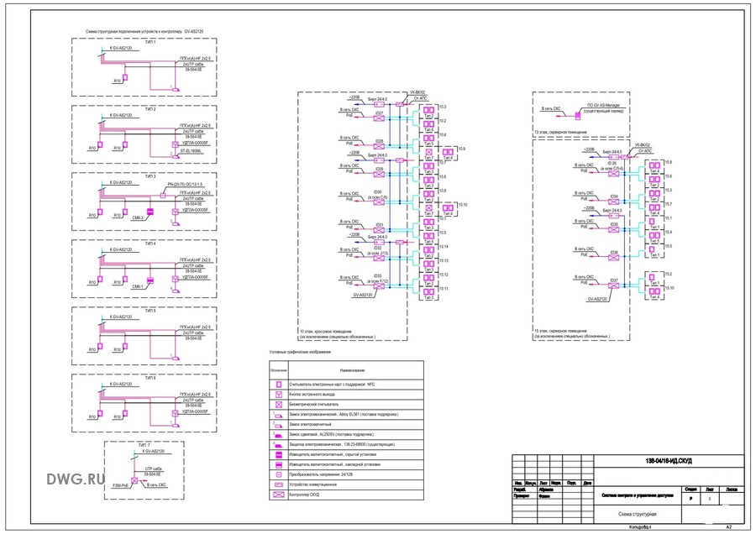Screen dimensions: 756x534
Task: Select the NFC card reader symbol in legend
Action: pyautogui.click(x=278, y=385)
